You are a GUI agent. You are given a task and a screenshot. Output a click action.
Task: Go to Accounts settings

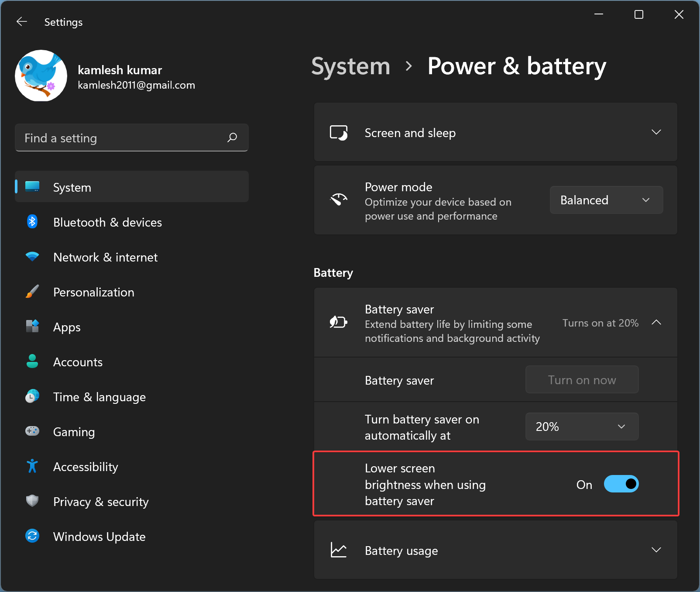tap(132, 361)
